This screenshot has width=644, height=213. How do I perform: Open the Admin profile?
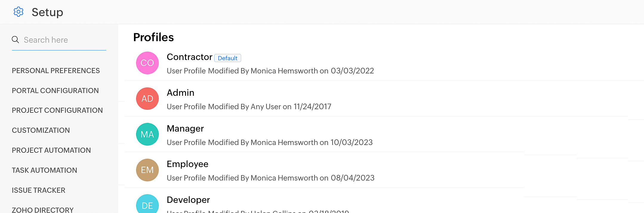[181, 93]
